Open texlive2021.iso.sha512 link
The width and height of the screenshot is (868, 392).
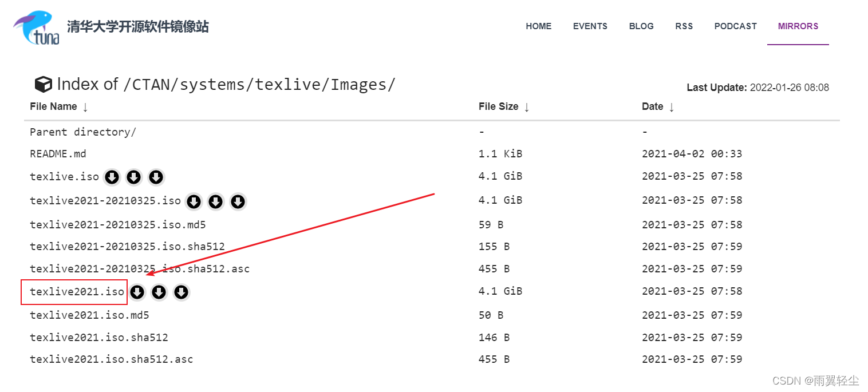coord(99,338)
